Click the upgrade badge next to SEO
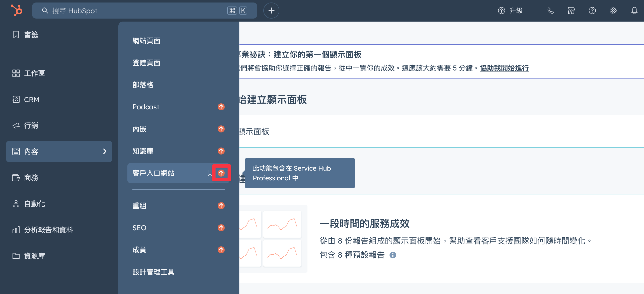This screenshot has width=644, height=294. (221, 228)
